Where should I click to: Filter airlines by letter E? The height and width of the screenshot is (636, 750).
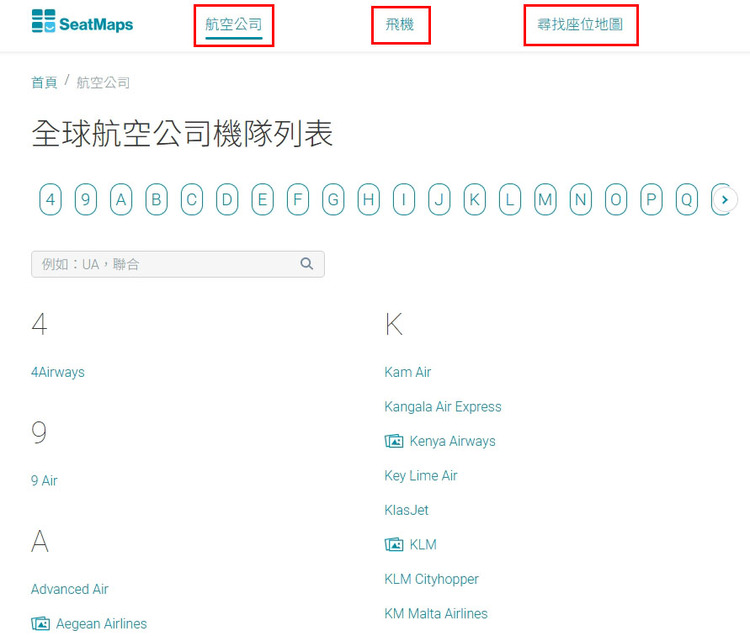pos(263,199)
